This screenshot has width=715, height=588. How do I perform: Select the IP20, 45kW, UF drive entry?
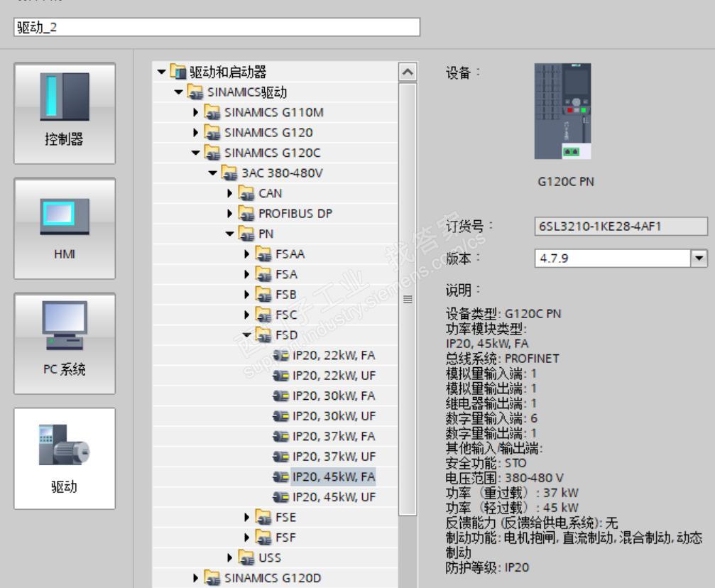coord(334,497)
